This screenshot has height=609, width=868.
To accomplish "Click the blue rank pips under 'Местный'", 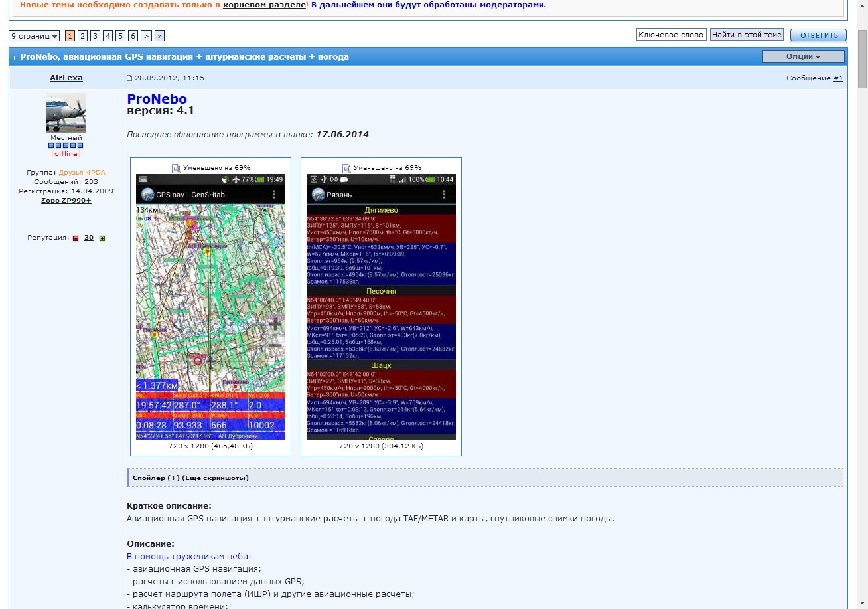I will tap(66, 145).
